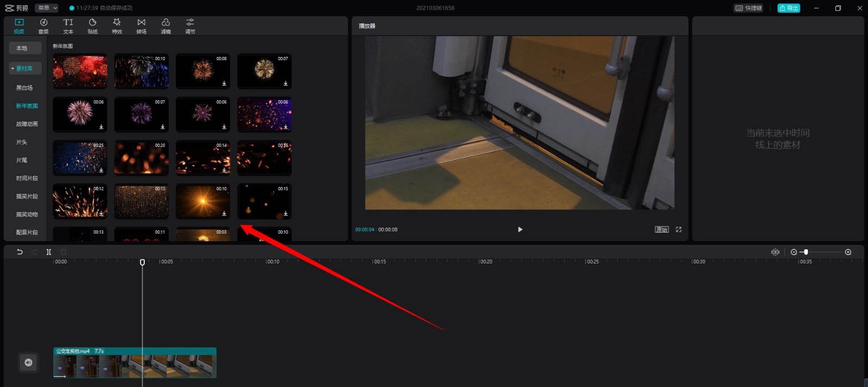Toggle timeline snapping icon

(x=775, y=252)
